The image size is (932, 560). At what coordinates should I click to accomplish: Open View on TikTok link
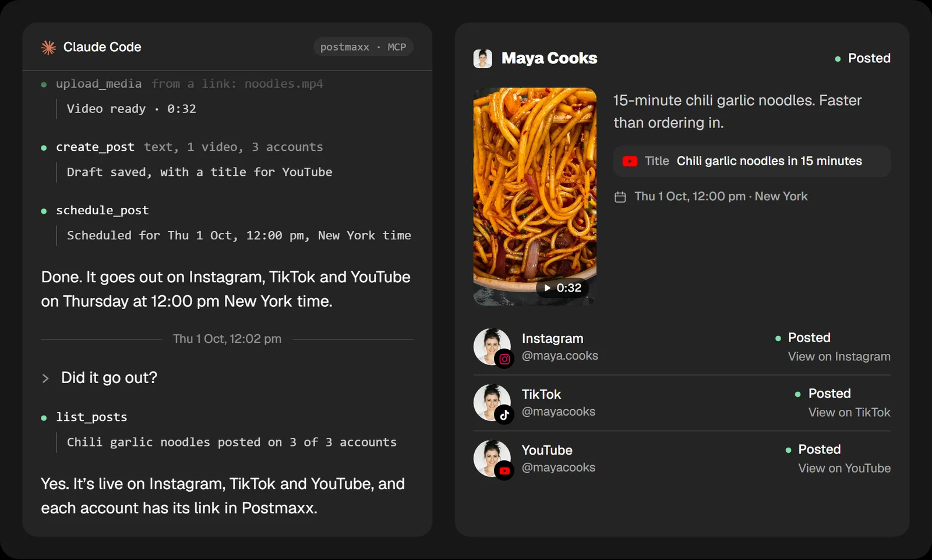tap(849, 413)
